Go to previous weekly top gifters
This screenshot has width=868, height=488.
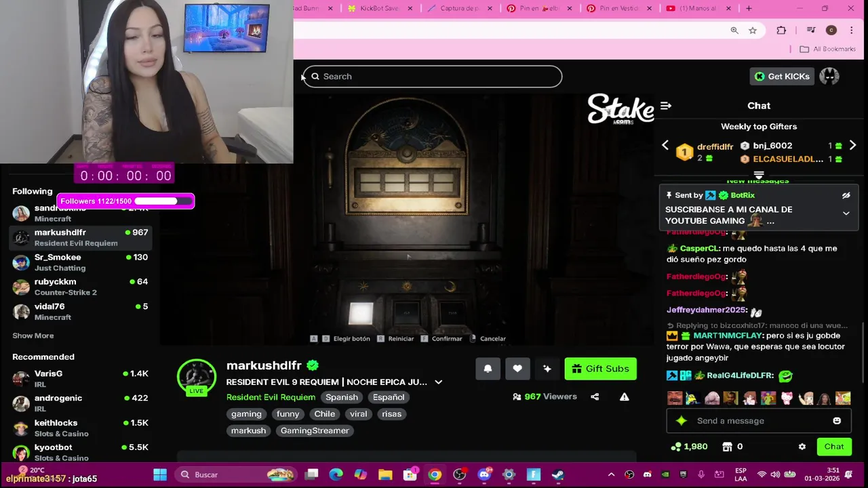[x=665, y=145]
